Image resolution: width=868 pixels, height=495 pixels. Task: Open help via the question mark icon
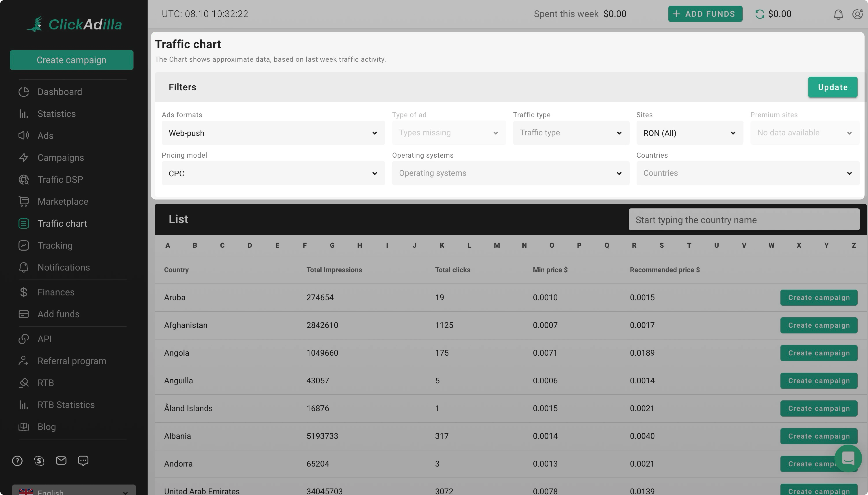tap(17, 460)
